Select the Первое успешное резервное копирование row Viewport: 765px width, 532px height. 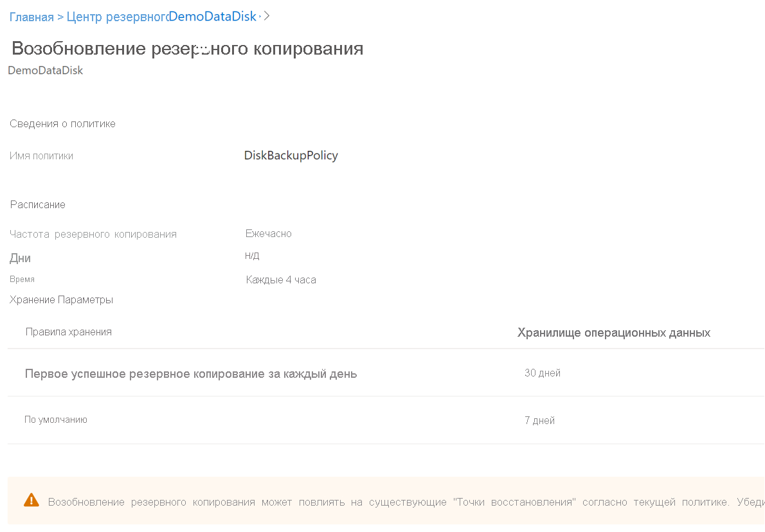click(190, 373)
